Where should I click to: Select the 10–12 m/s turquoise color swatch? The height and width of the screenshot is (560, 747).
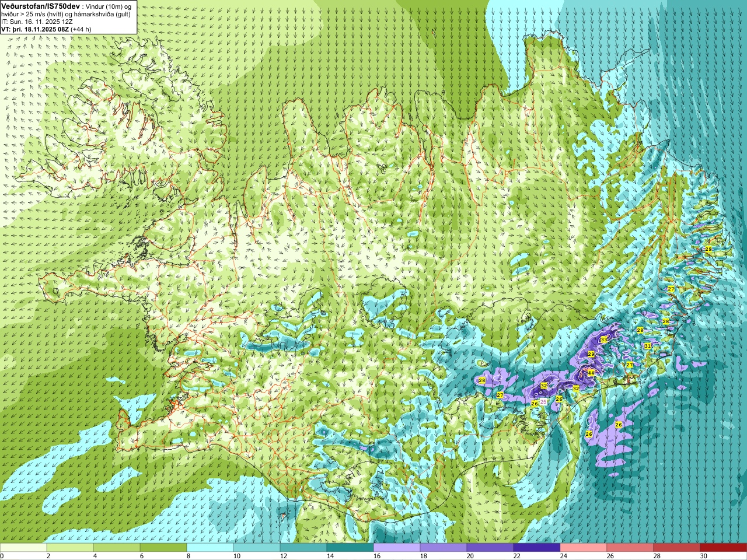coord(257,548)
